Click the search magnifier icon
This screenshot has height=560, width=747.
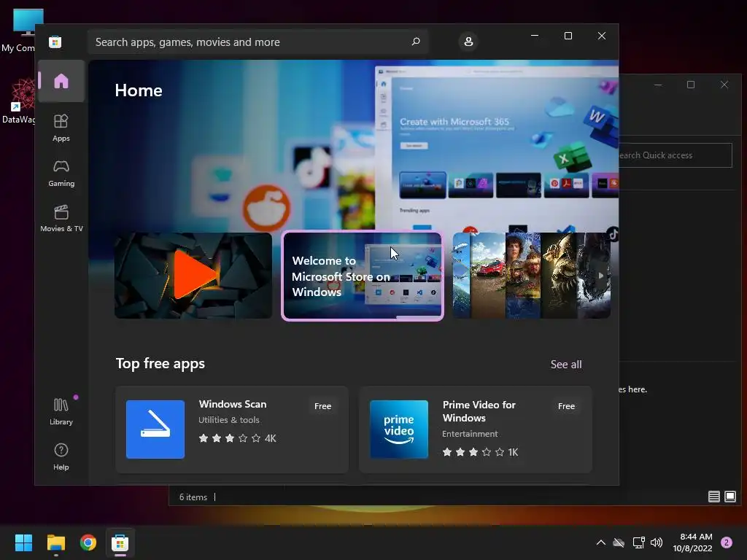pos(415,42)
